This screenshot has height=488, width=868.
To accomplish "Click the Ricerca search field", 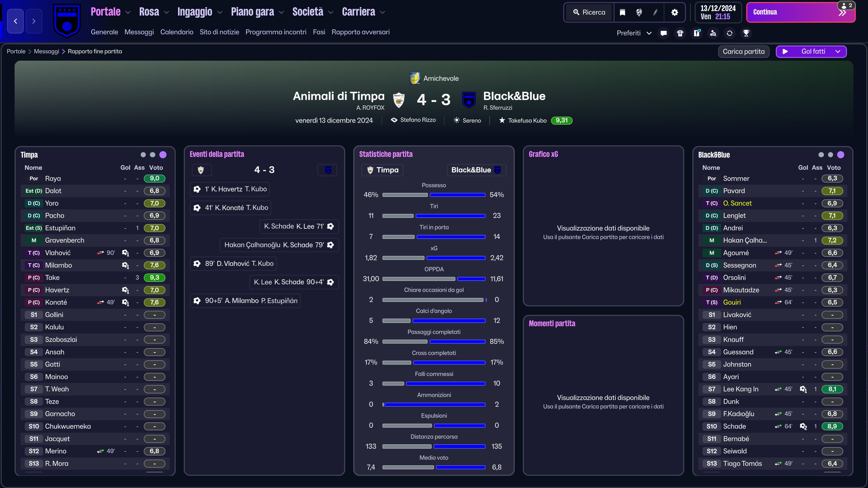I will [x=589, y=13].
